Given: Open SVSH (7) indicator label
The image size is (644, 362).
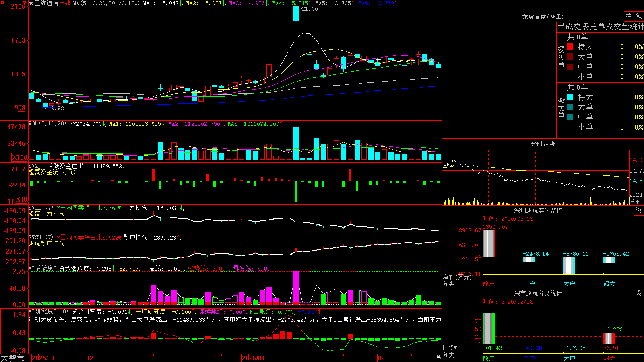Looking at the screenshot, I should (41, 238).
